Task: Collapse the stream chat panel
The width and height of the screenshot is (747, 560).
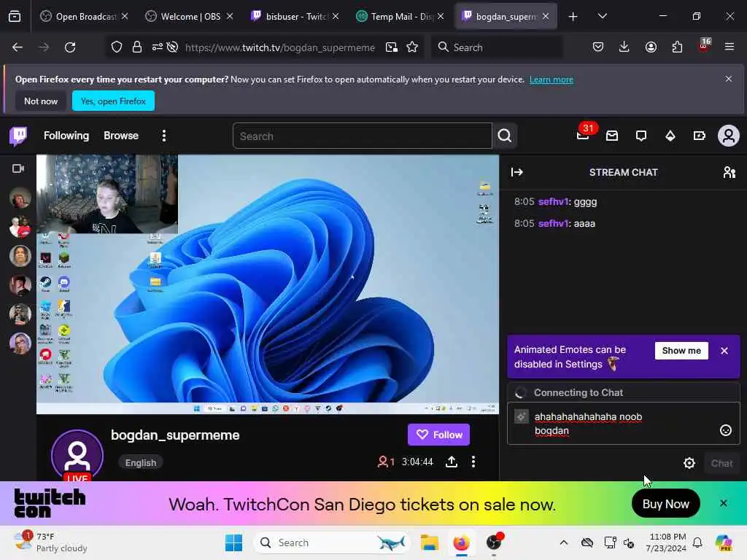Action: (517, 172)
